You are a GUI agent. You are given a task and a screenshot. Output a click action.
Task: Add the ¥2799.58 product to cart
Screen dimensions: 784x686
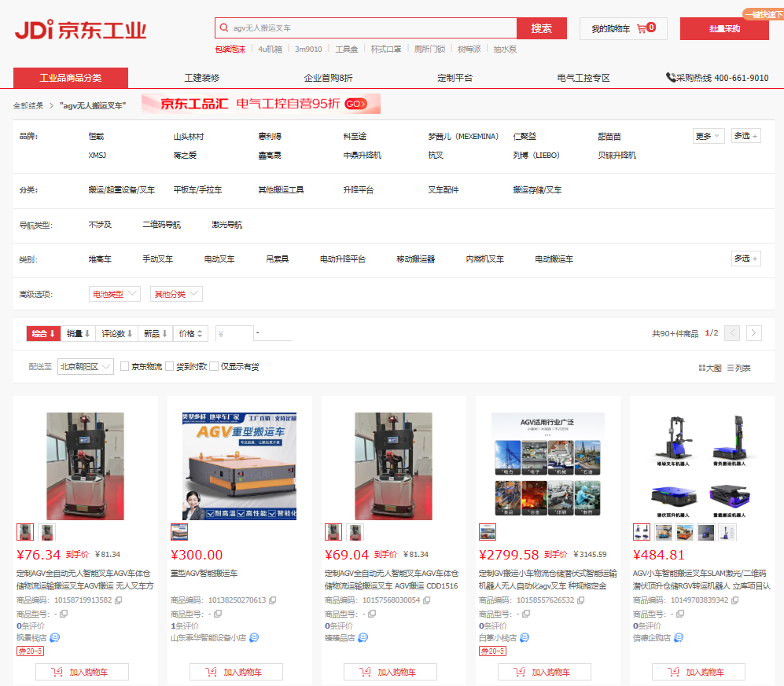point(544,672)
